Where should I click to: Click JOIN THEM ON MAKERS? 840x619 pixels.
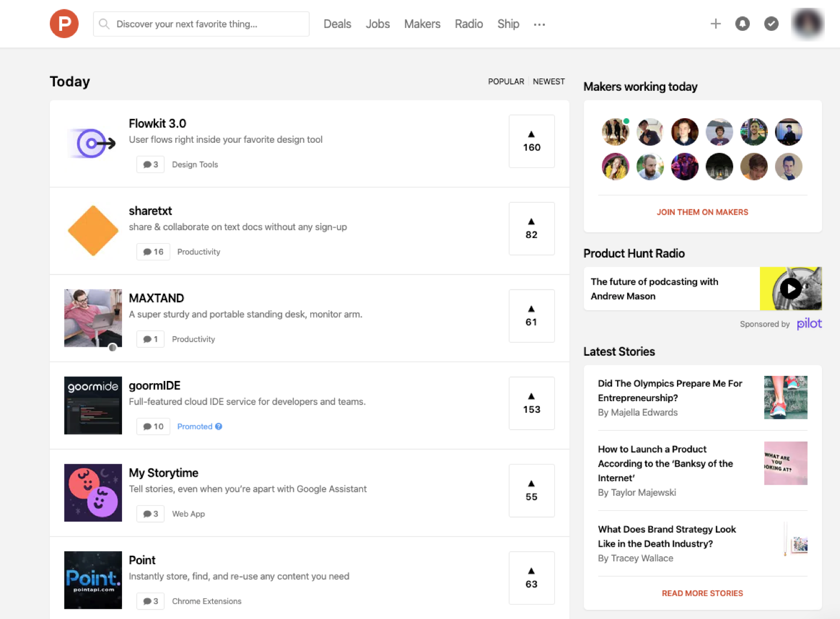click(702, 212)
